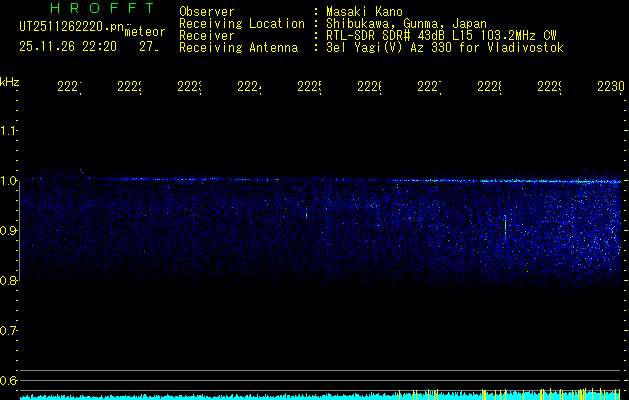Viewport: 629px width, 400px height.
Task: Click the meteor echo streak near 2225
Action: tap(306, 212)
